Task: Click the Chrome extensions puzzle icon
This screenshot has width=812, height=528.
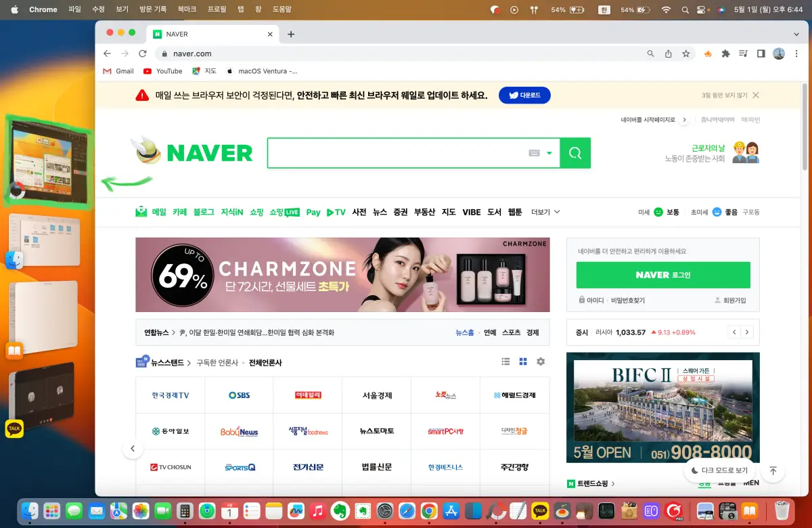Action: pos(725,53)
